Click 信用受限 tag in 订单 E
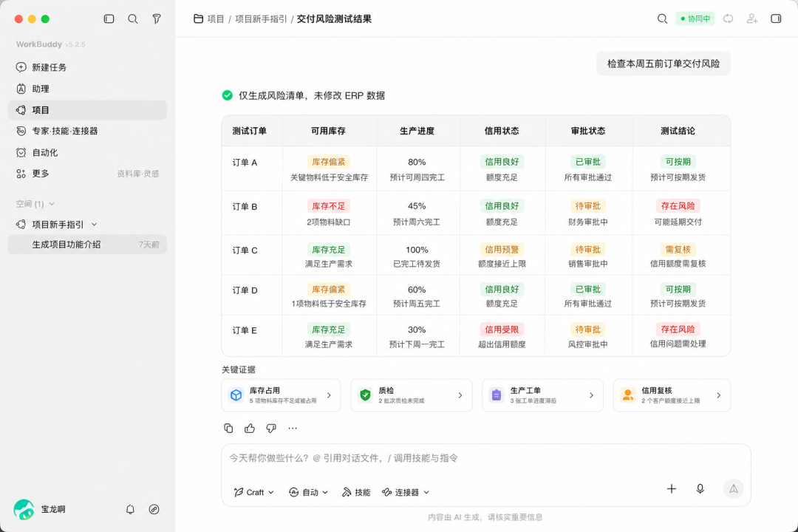The height and width of the screenshot is (532, 798). click(x=502, y=330)
